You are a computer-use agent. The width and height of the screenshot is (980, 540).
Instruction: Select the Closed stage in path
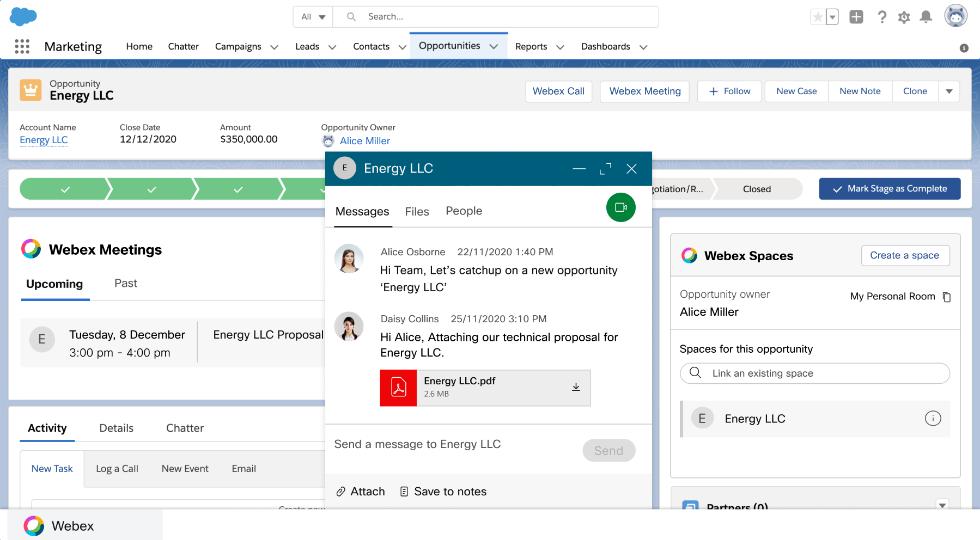757,189
